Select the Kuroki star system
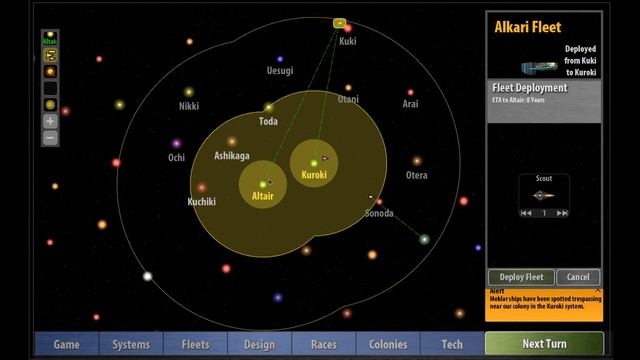Viewport: 640px width, 360px height. pos(313,164)
